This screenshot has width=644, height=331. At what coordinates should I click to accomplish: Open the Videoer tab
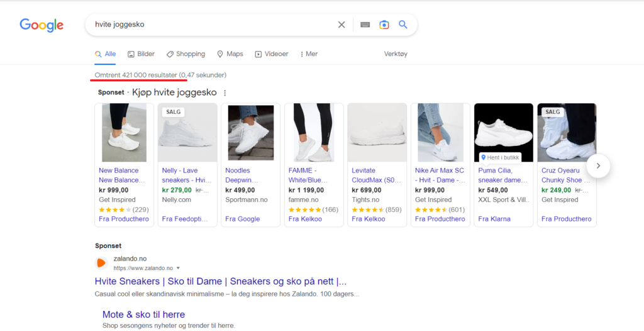272,54
